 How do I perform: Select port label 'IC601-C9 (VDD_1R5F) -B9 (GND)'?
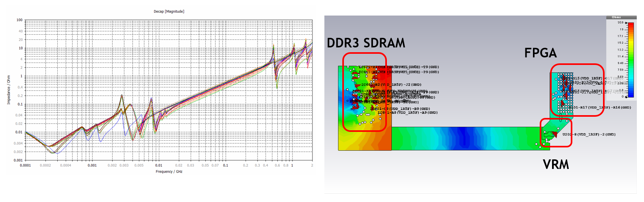[400, 109]
